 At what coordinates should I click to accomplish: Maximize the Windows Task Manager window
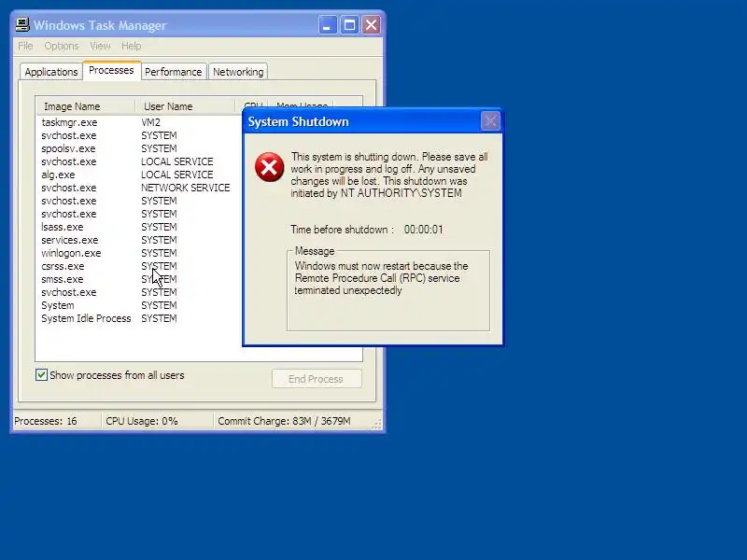349,25
